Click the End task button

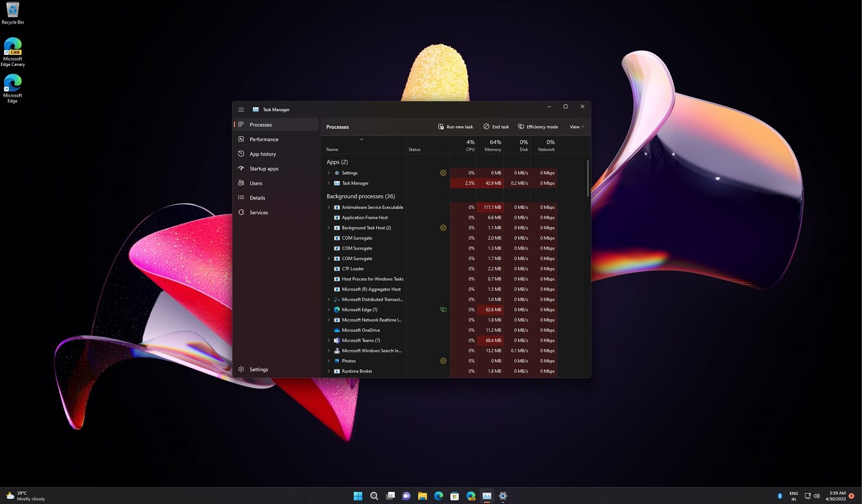click(495, 126)
